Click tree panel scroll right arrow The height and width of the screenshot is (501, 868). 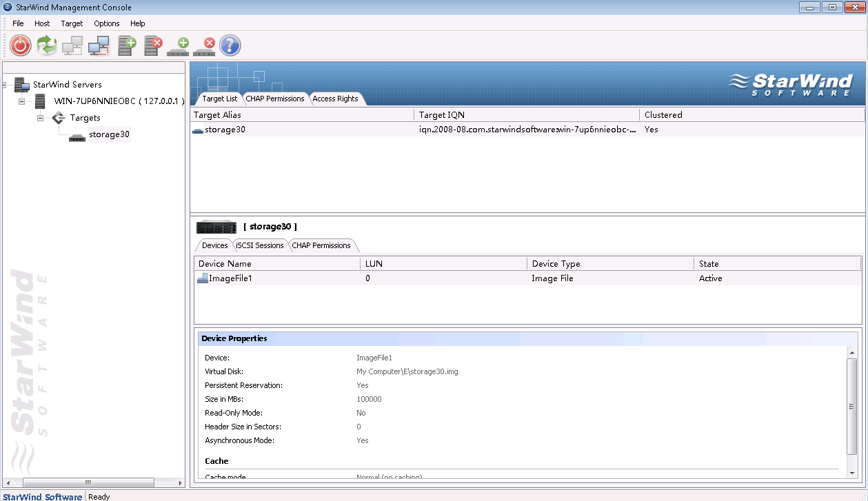(x=181, y=482)
